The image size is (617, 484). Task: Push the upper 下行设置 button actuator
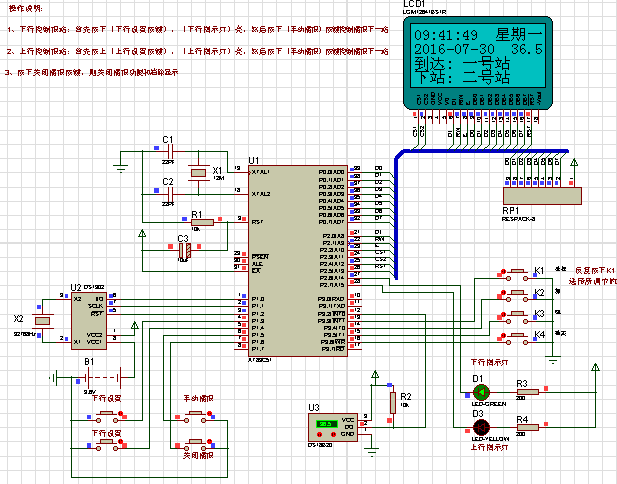click(107, 413)
